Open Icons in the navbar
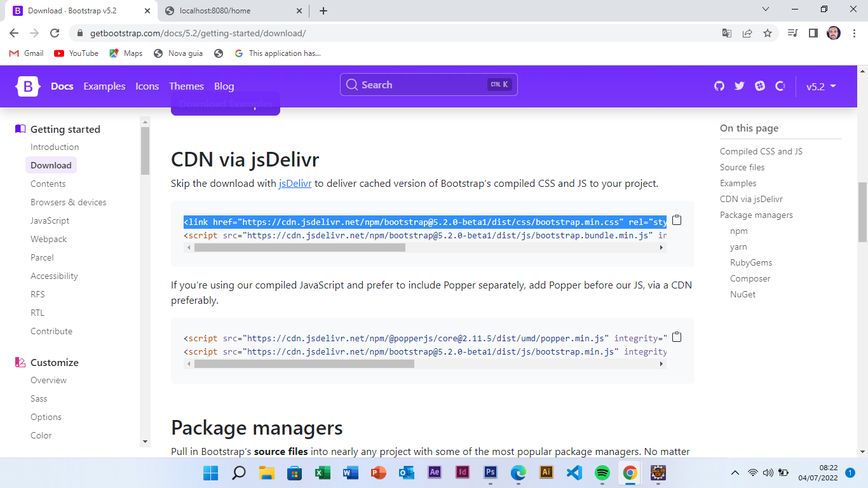 [x=147, y=86]
